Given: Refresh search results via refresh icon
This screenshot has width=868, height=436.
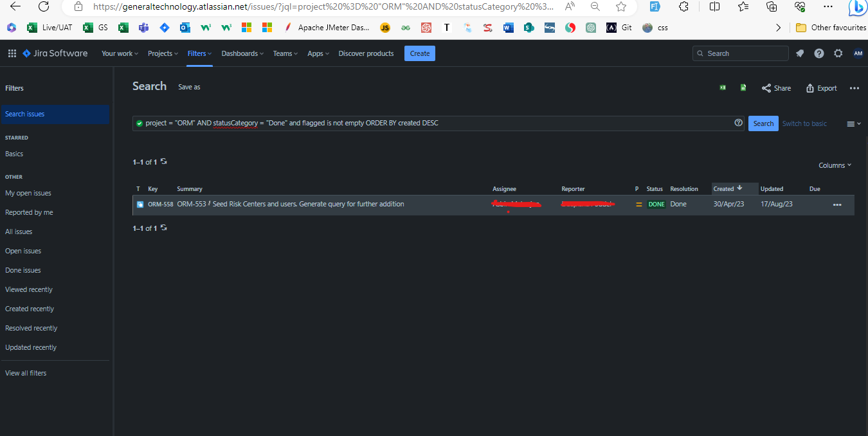Looking at the screenshot, I should [x=163, y=161].
